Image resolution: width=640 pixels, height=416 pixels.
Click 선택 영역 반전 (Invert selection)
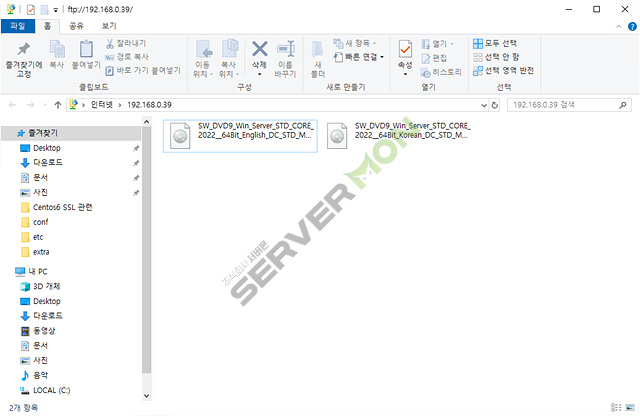[x=503, y=71]
